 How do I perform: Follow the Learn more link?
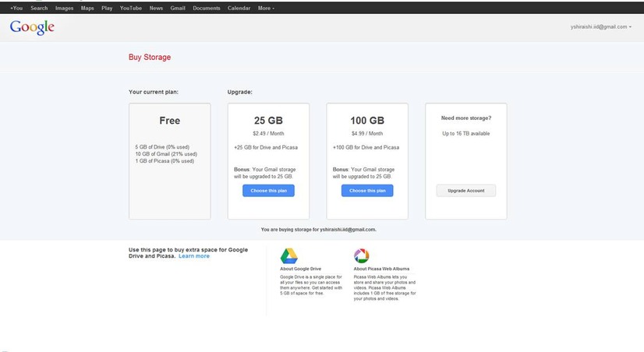pos(194,256)
